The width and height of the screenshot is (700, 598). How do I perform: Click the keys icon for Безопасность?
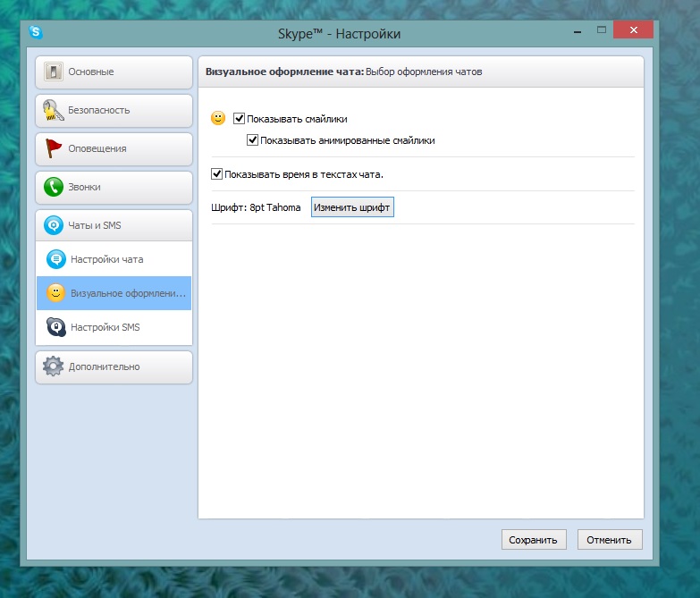54,110
